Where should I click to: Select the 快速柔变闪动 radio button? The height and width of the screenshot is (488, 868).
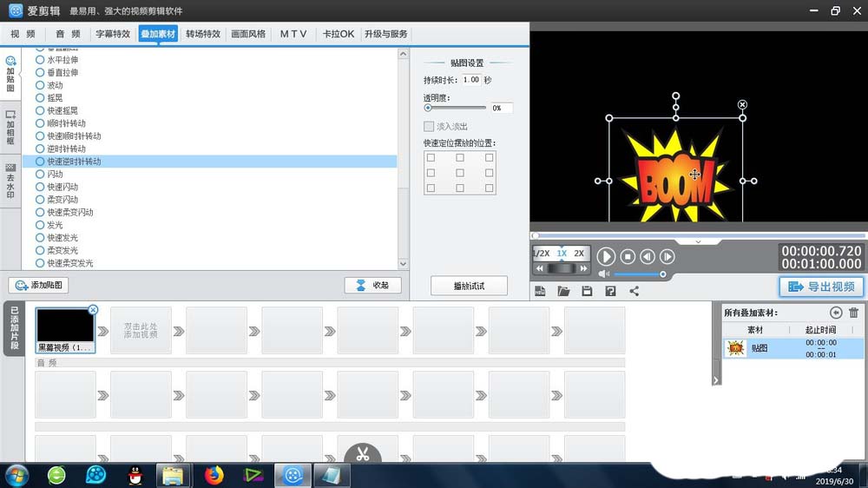click(40, 212)
